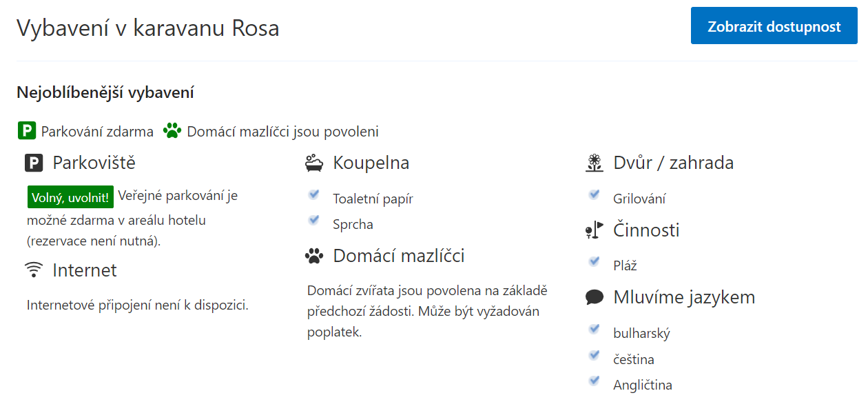Viewport: 868px width, 402px height.
Task: Click the checkmark beside bulharský
Action: tap(594, 329)
